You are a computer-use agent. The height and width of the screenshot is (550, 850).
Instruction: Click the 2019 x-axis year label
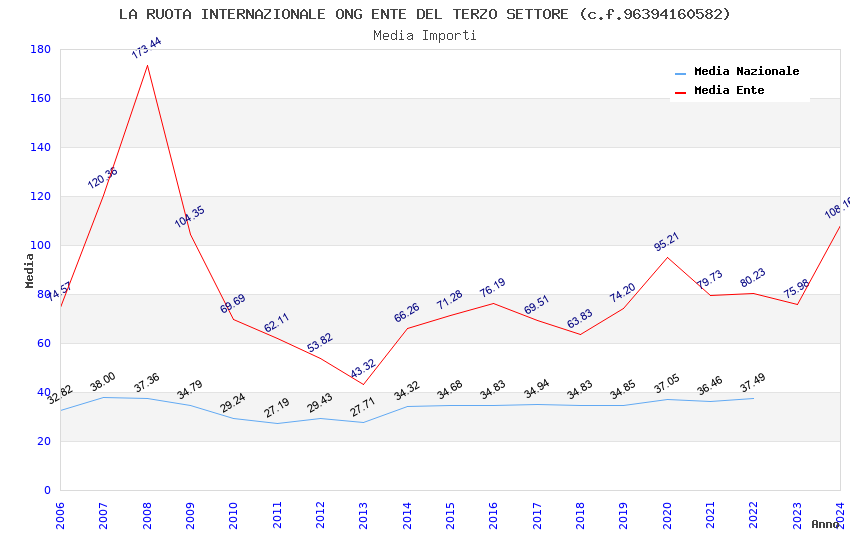623,515
